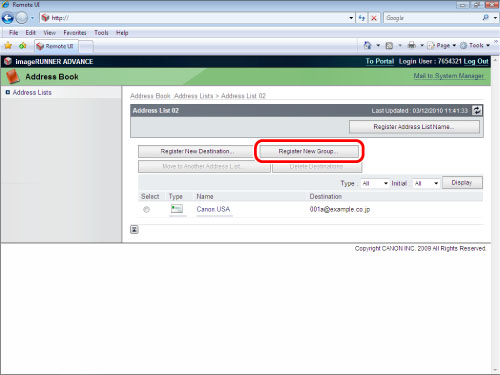
Task: Select the Canon USA radio button
Action: click(146, 209)
